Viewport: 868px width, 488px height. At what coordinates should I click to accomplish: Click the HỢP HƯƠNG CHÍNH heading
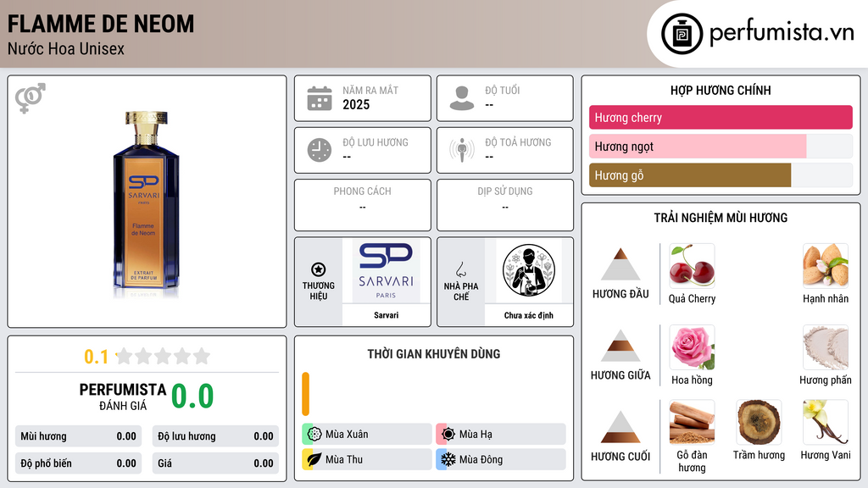[x=721, y=90]
